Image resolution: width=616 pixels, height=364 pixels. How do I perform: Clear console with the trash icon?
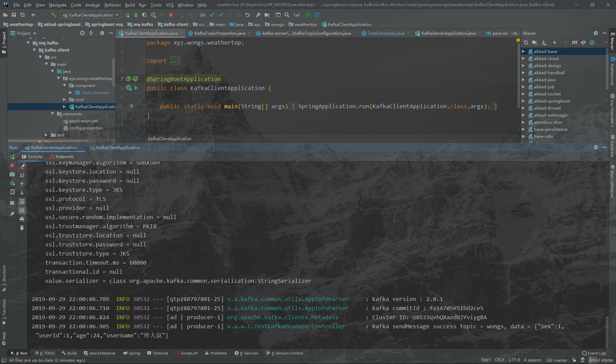[x=22, y=228]
